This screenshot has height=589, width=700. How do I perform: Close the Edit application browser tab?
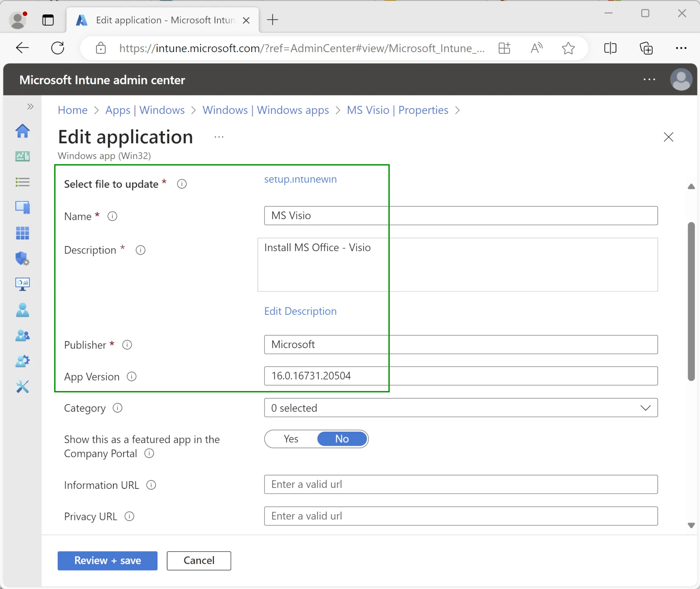(246, 20)
